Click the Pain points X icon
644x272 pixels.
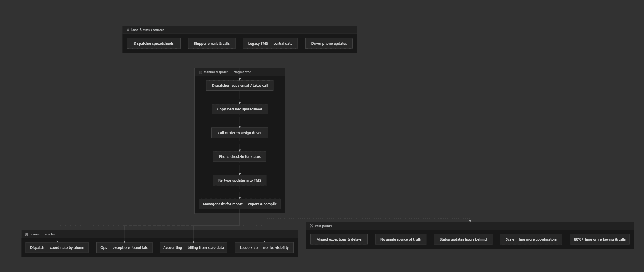[x=311, y=226]
